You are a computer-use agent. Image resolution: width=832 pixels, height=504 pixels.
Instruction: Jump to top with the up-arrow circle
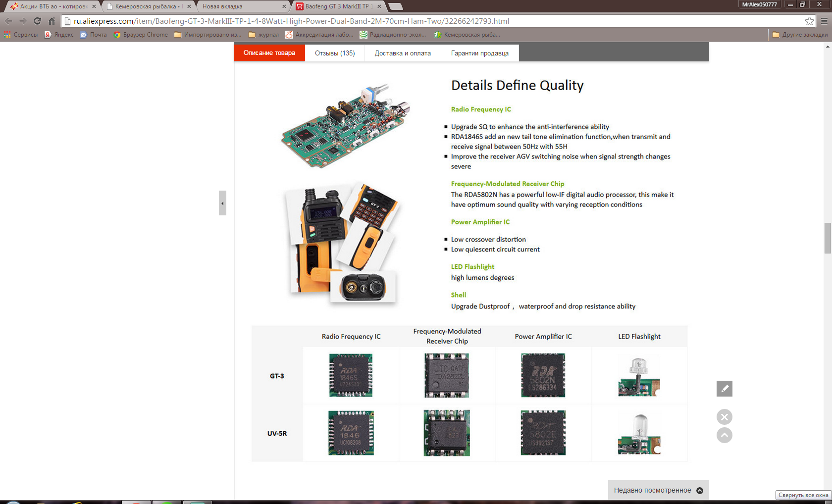[x=725, y=435]
